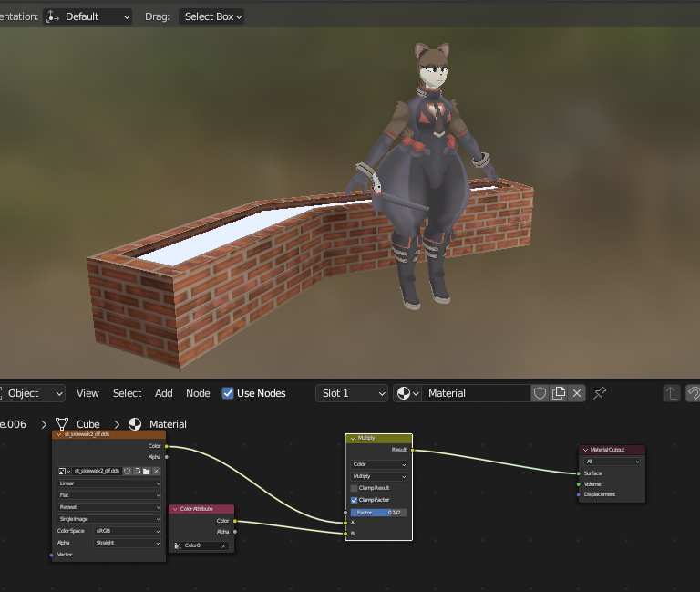The image size is (700, 592).
Task: Uncheck the Clamp Factor checkbox
Action: (x=355, y=500)
